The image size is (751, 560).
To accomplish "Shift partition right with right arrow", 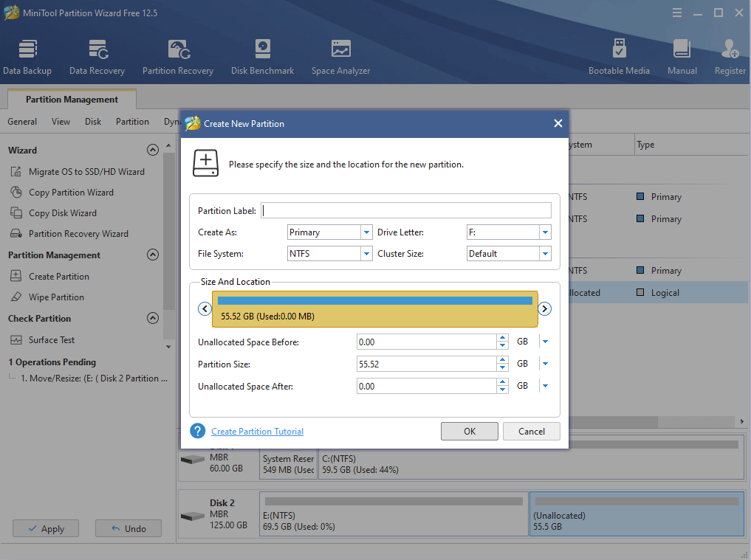I will [544, 308].
